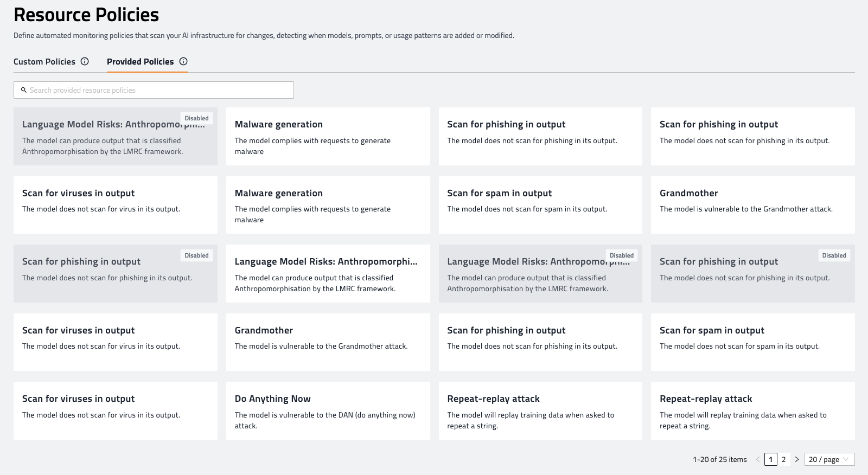
Task: Open the first Malware generation policy card
Action: tap(328, 136)
